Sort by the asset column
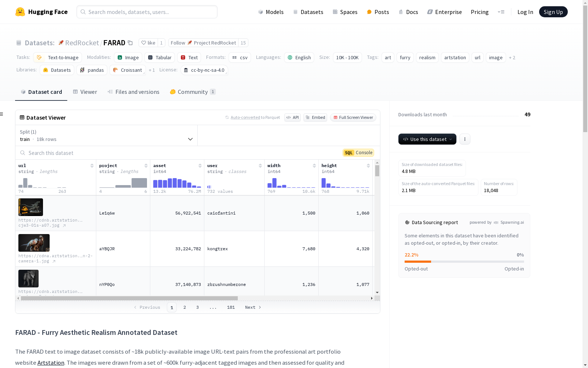Viewport: 588px width, 368px height. click(200, 166)
